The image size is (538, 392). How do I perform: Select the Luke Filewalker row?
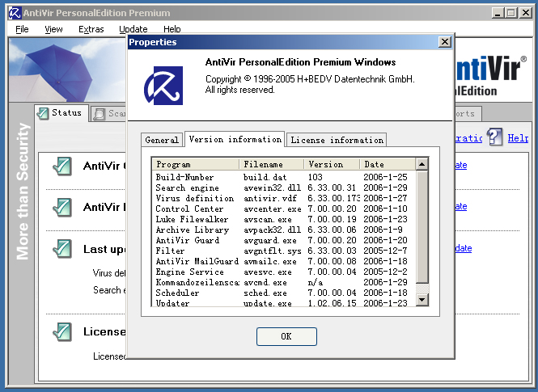[284, 219]
